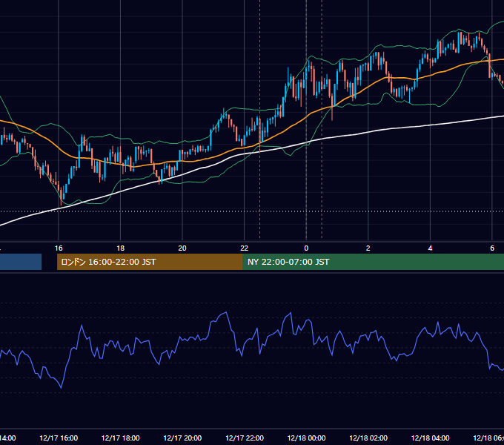Click the hour label 18 on the price chart axis
Screen dimensions: 504x445
click(120, 248)
